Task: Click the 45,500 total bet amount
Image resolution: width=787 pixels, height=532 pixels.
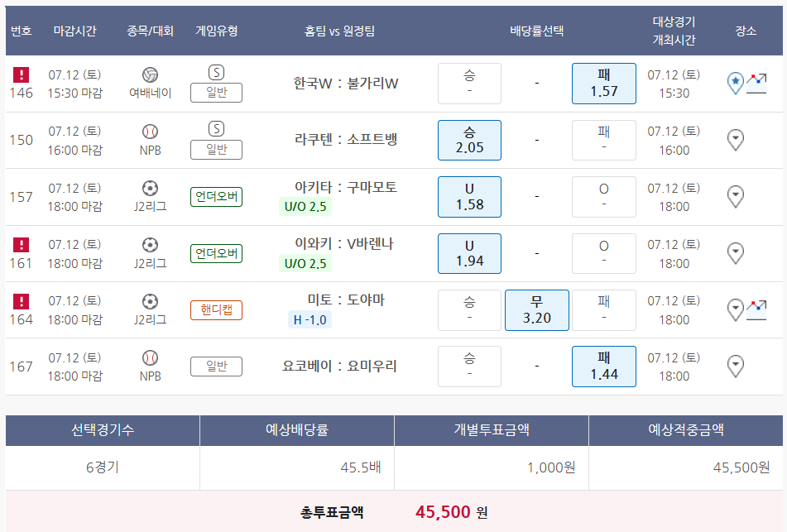Action: click(443, 512)
